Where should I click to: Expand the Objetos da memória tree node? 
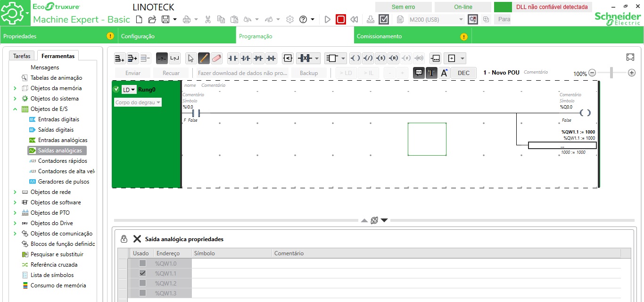(x=15, y=88)
